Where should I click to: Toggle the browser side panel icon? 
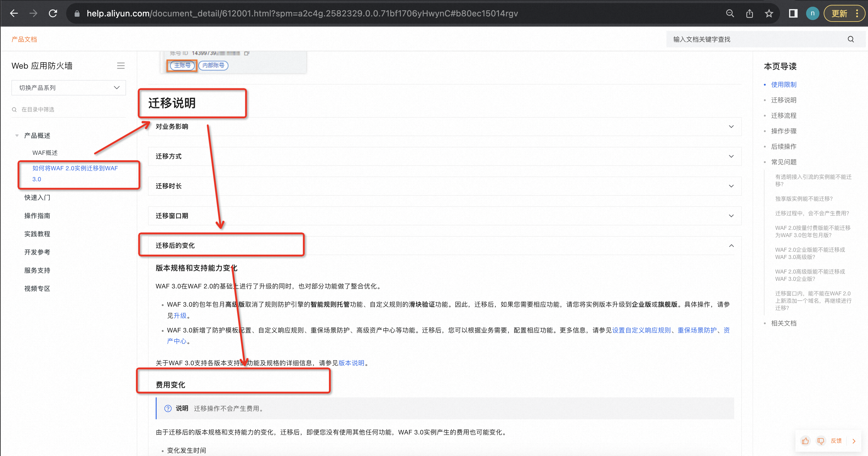793,13
